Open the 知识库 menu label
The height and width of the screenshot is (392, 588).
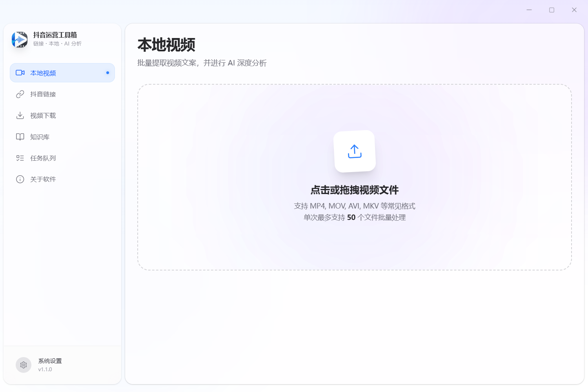40,137
